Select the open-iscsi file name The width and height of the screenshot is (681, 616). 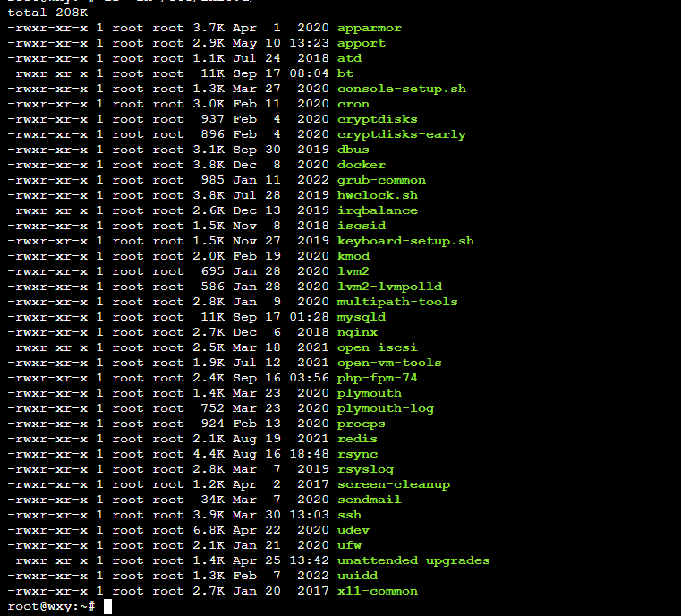pos(378,347)
